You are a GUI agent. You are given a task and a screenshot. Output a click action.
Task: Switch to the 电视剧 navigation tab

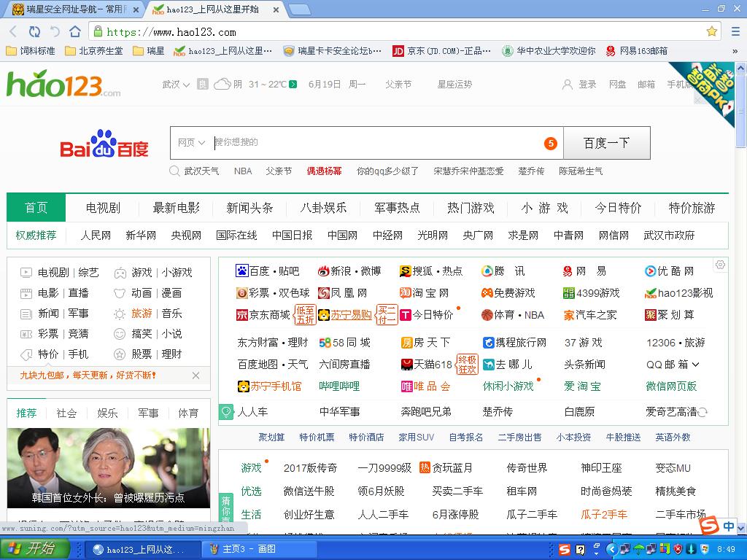103,208
